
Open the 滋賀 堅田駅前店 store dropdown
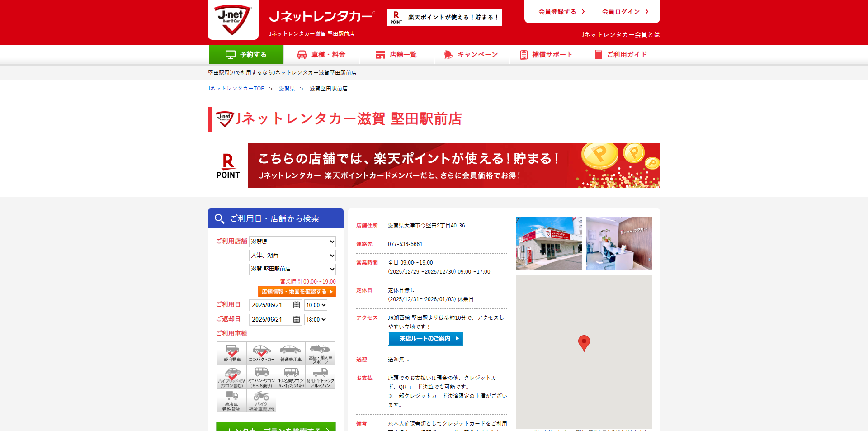[292, 269]
